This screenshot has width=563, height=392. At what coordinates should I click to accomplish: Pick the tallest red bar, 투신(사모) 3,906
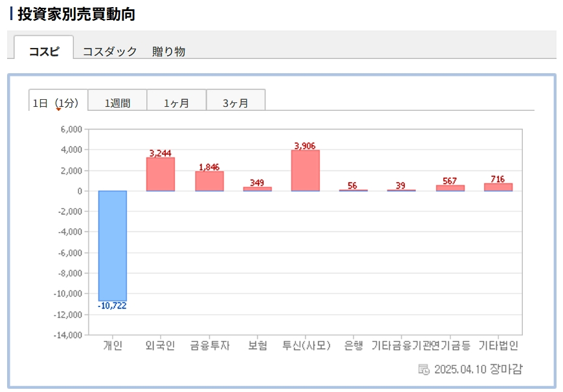click(305, 170)
